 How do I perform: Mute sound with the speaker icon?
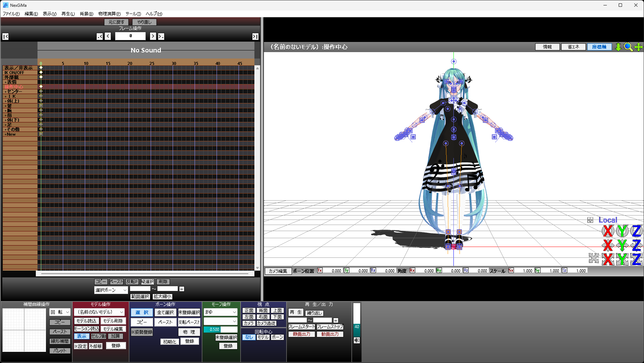coord(357,340)
